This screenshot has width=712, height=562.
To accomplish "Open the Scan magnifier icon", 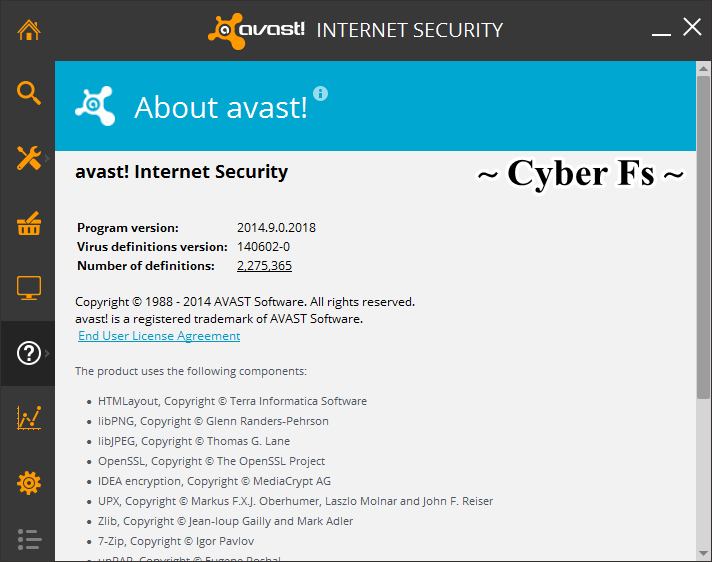I will 28,93.
